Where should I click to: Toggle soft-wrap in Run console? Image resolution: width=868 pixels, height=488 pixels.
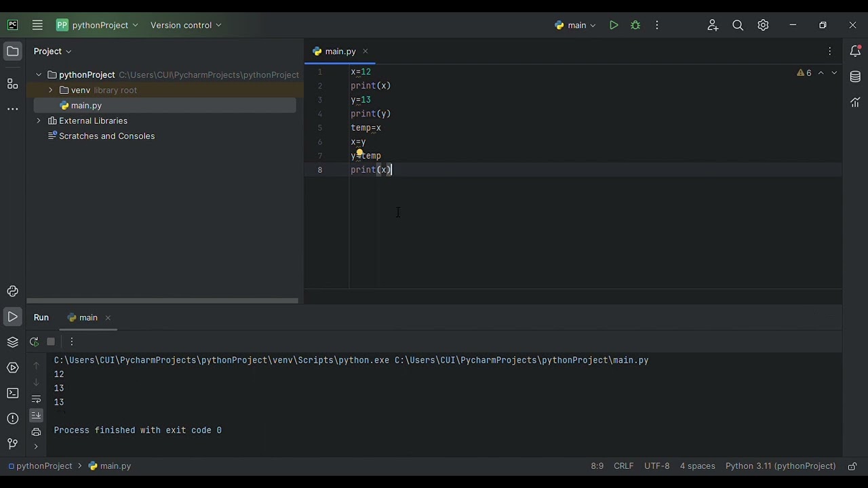[x=37, y=399]
